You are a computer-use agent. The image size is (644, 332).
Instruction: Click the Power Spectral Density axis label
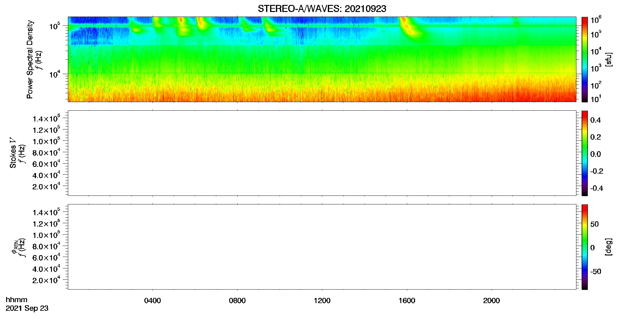click(30, 59)
